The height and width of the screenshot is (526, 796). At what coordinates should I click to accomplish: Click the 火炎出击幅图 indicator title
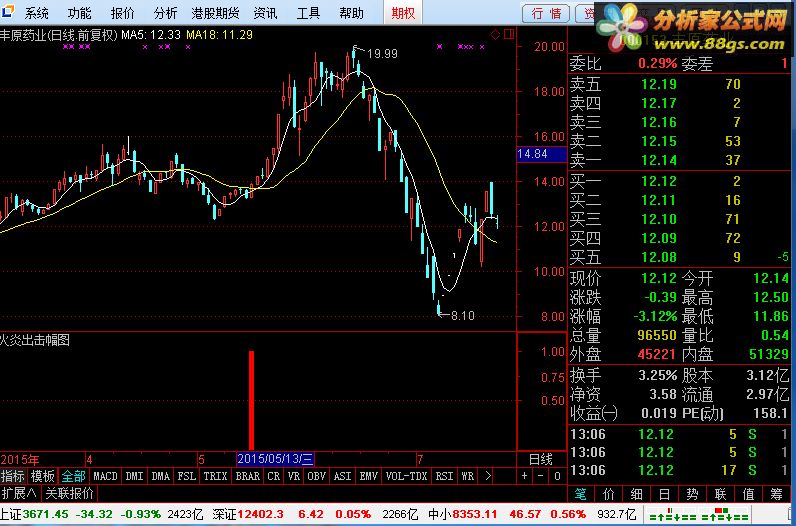[35, 340]
